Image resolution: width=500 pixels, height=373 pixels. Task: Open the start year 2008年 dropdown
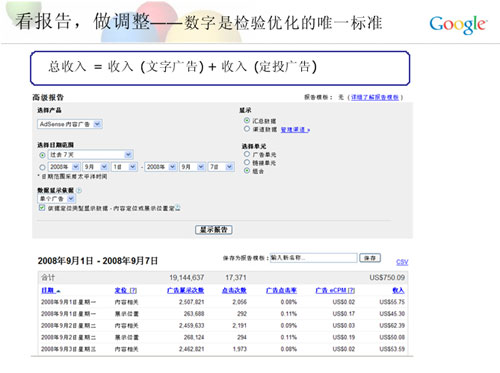(x=64, y=167)
